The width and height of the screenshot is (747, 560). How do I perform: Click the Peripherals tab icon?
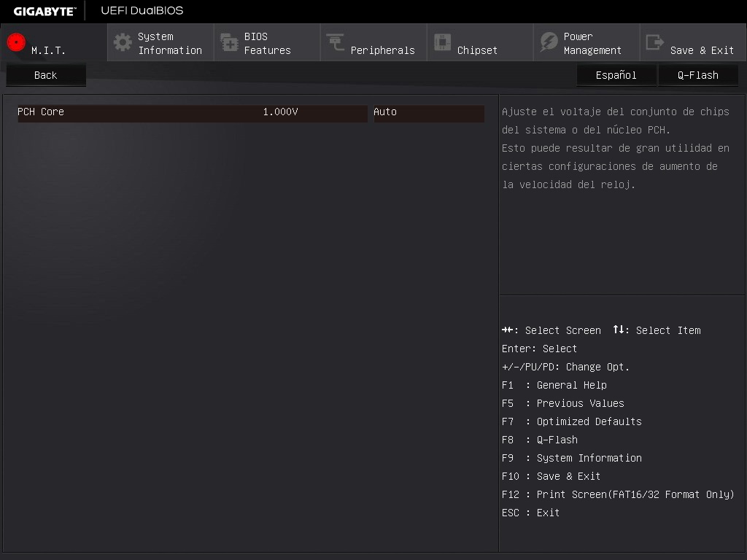click(x=336, y=42)
